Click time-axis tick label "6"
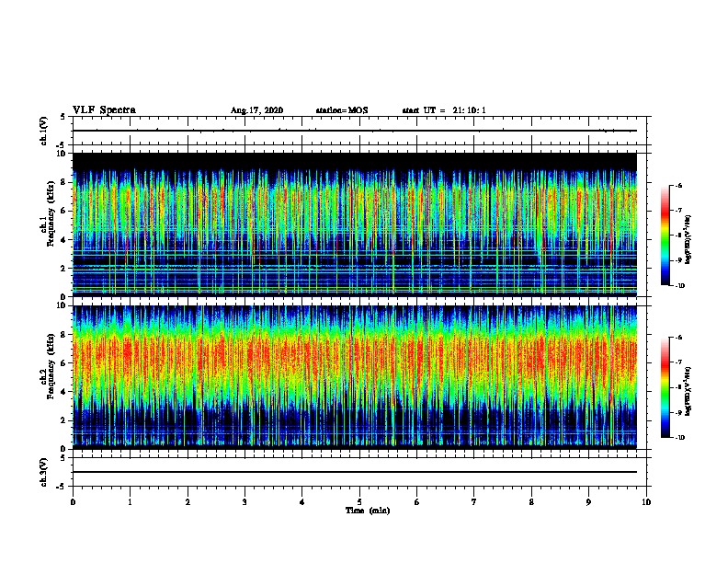This screenshot has height=563, width=728. [417, 502]
